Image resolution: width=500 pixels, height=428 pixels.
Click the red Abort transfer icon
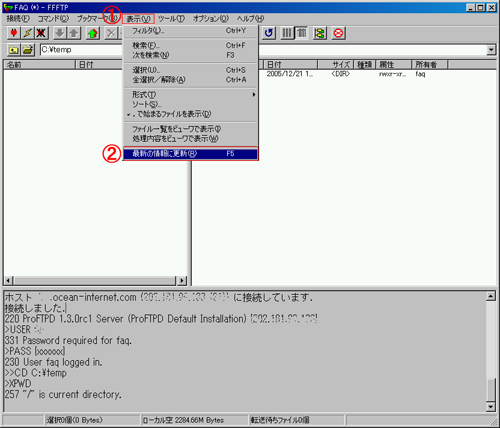pyautogui.click(x=338, y=33)
